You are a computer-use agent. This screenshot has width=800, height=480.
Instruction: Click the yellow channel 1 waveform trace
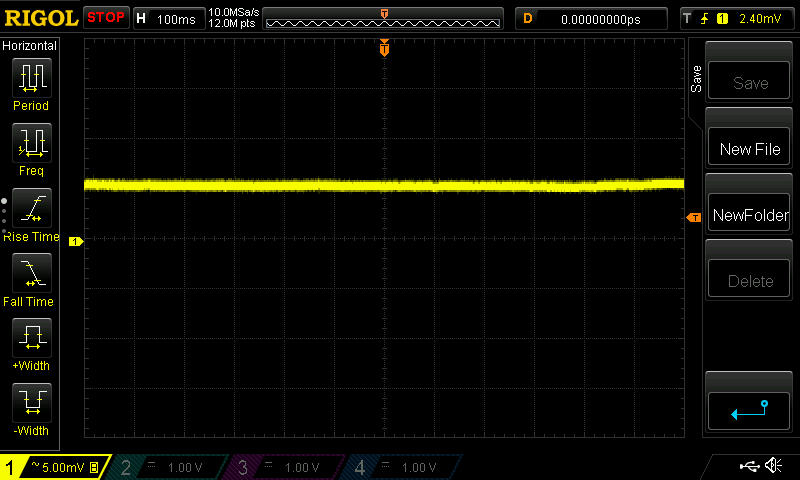click(384, 185)
